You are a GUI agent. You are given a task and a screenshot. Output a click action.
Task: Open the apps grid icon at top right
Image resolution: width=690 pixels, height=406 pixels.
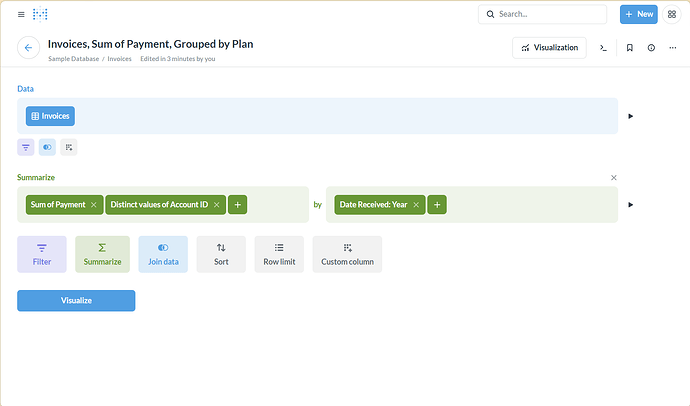click(x=672, y=14)
